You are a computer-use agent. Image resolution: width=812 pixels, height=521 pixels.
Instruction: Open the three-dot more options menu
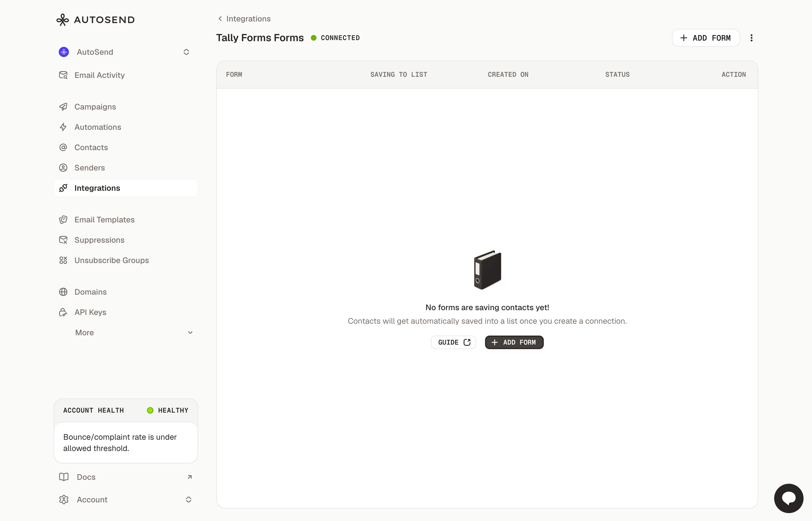751,38
